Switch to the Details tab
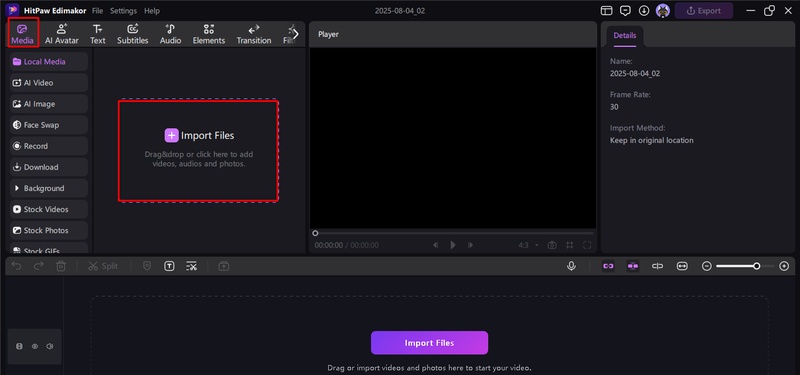This screenshot has width=800, height=375. (x=625, y=36)
